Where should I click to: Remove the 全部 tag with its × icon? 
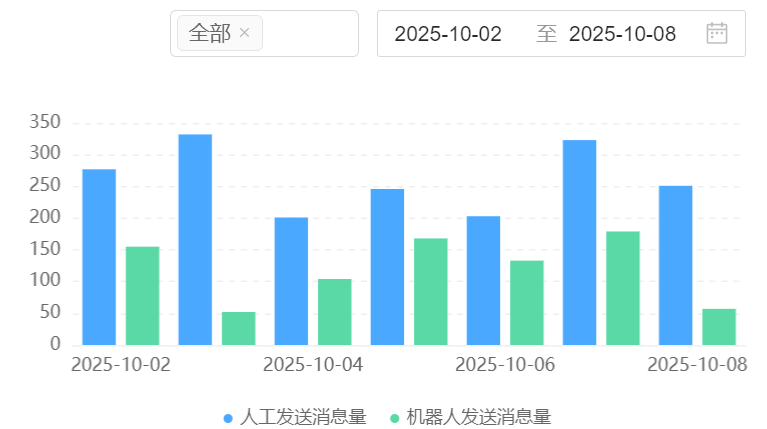(x=245, y=34)
